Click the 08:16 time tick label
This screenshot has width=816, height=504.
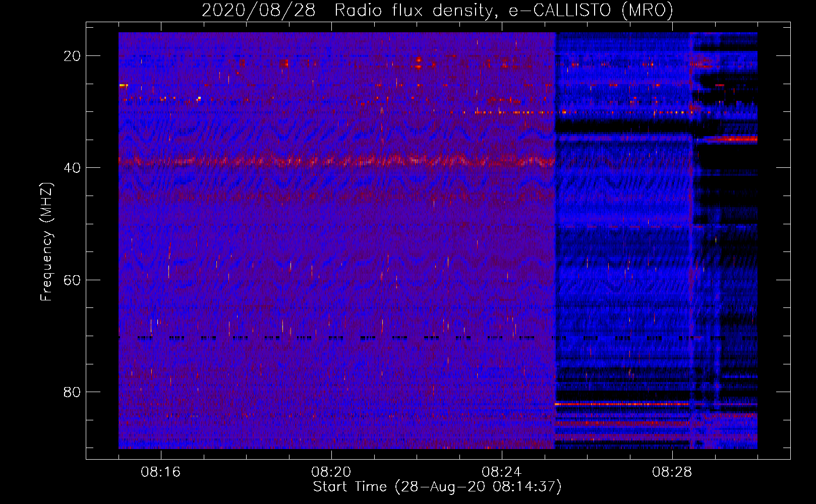tap(160, 472)
